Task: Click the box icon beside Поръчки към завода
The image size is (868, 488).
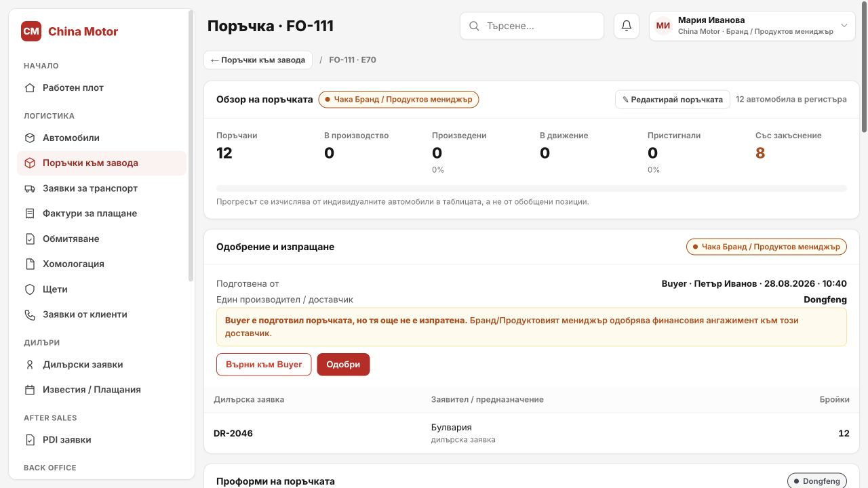Action: pos(30,163)
